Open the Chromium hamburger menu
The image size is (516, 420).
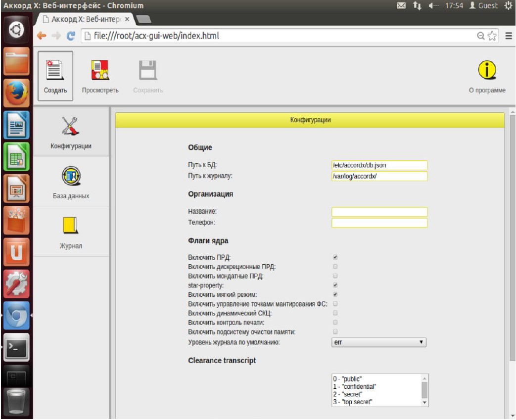tap(509, 36)
